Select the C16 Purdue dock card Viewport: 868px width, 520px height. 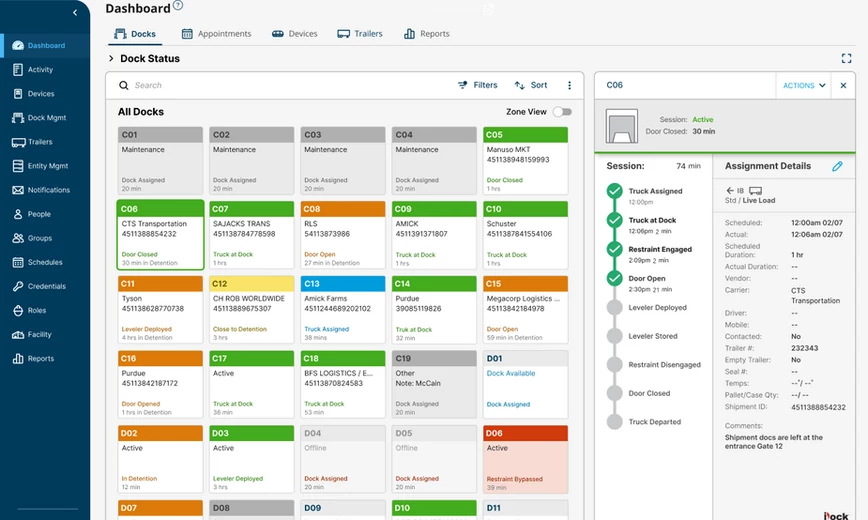click(161, 384)
